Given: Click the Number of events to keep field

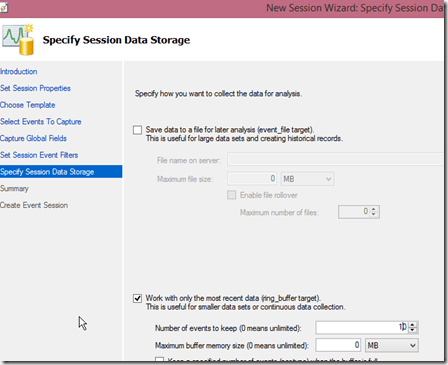Looking at the screenshot, I should 362,328.
